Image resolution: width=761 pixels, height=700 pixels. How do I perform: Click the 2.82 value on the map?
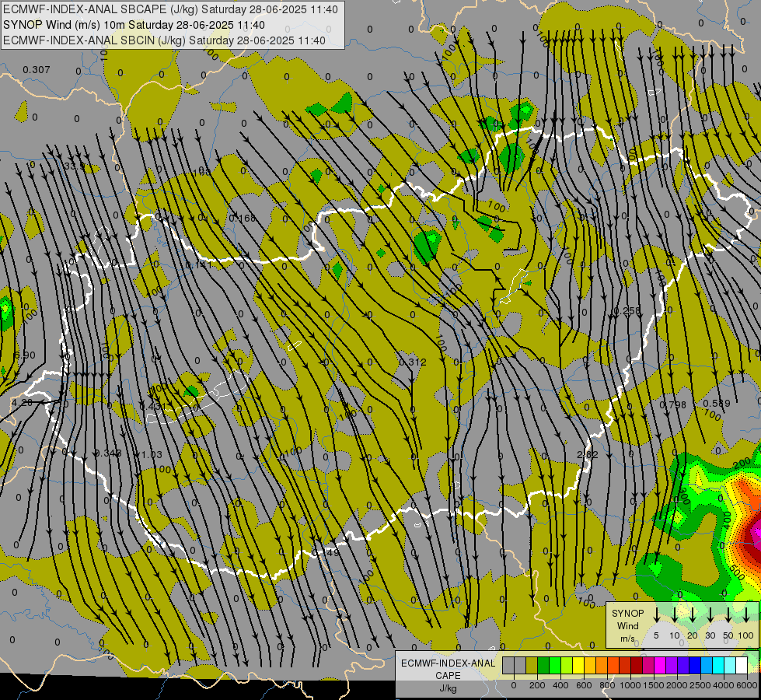point(587,455)
